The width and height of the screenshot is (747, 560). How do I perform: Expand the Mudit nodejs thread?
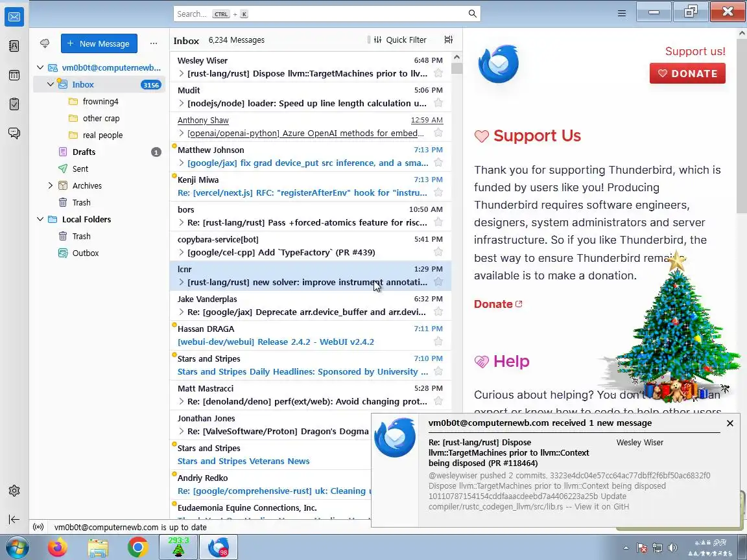[181, 103]
